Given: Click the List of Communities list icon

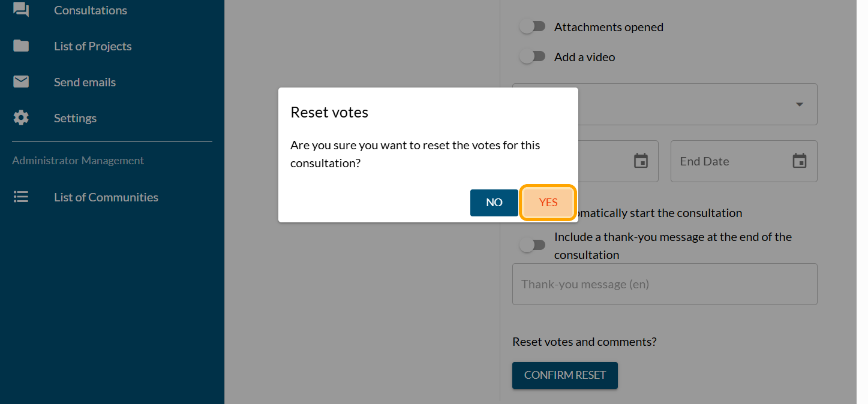Looking at the screenshot, I should [x=21, y=197].
